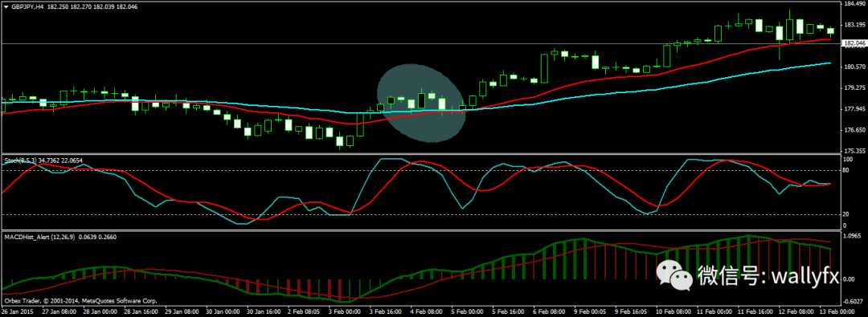Click the -0.6027 MACD scale value
The image size is (868, 317).
click(x=853, y=302)
